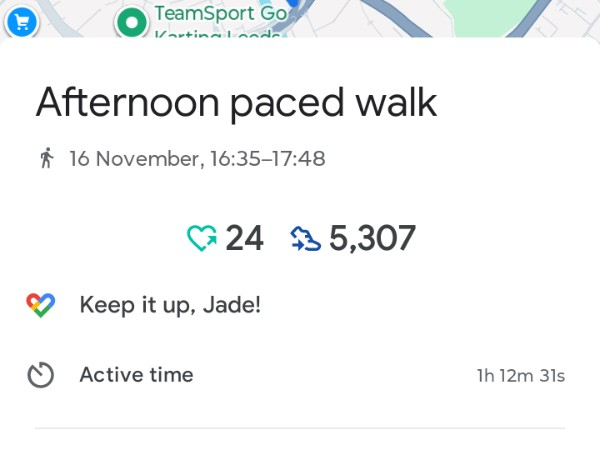The height and width of the screenshot is (450, 600).
Task: Click the walking person activity icon
Action: point(45,159)
